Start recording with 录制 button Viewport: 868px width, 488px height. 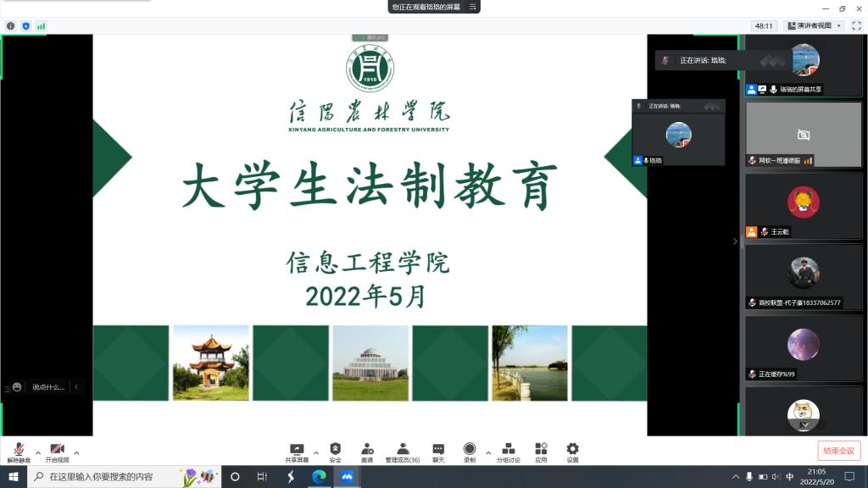[x=470, y=452]
